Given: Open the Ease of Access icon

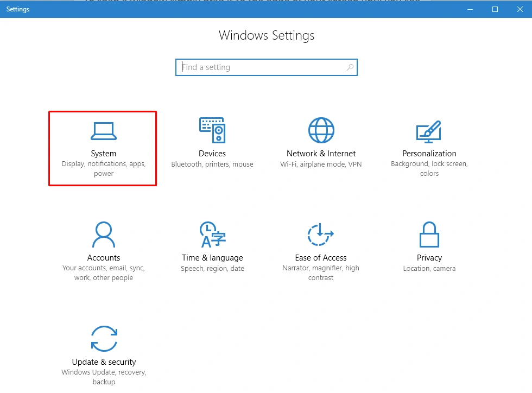Looking at the screenshot, I should (321, 234).
